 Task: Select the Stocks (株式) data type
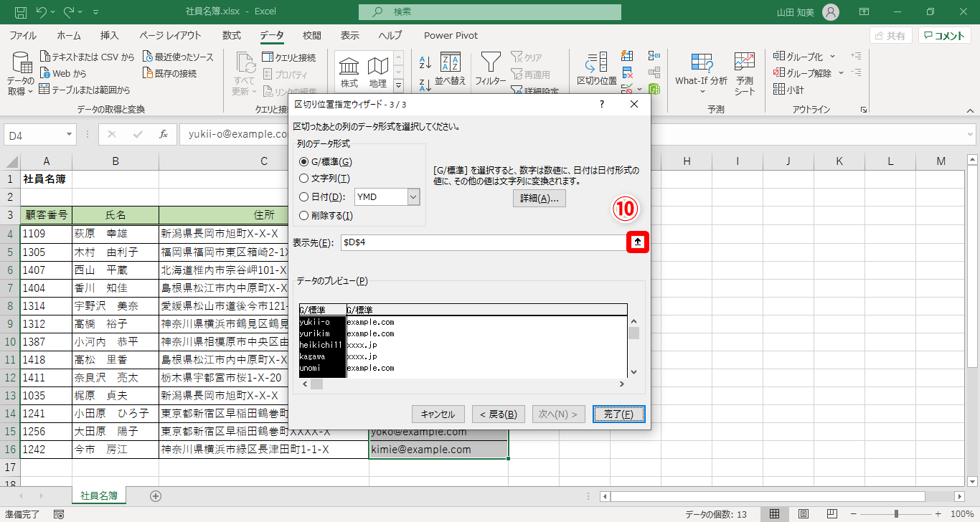click(x=349, y=72)
